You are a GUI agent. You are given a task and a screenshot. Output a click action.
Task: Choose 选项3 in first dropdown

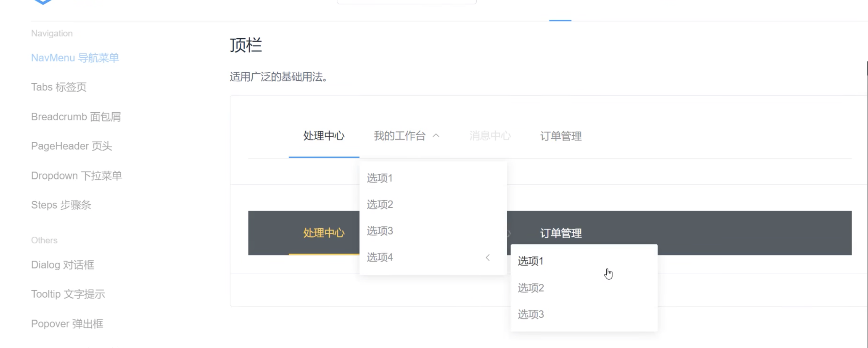[433, 231]
